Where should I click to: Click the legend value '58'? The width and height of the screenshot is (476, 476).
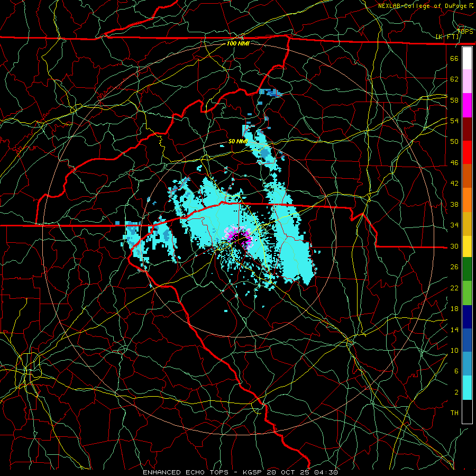tap(454, 100)
